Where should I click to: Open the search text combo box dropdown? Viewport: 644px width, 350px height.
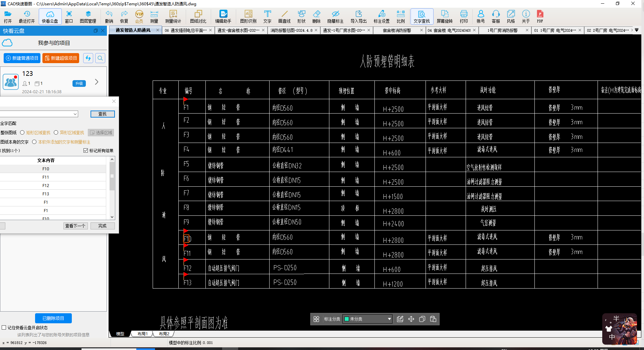point(75,114)
